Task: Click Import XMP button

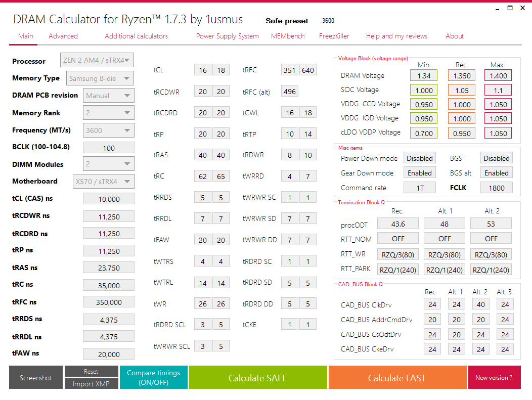Action: (91, 383)
